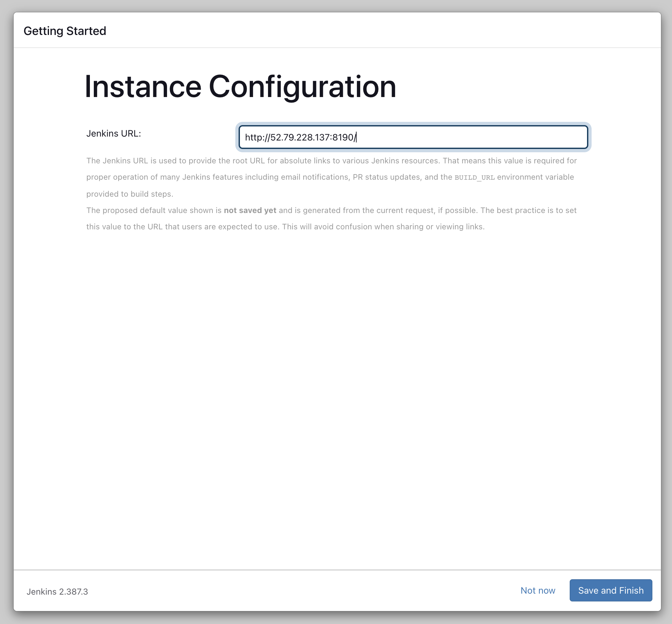The height and width of the screenshot is (624, 672).
Task: Click the BUILD_URL code text
Action: (x=474, y=177)
